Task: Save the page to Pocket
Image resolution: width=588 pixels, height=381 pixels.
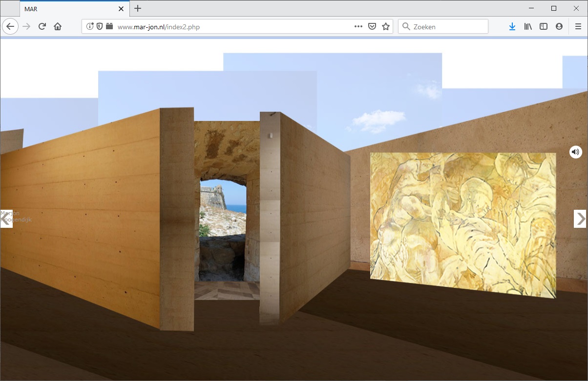Action: [x=372, y=26]
